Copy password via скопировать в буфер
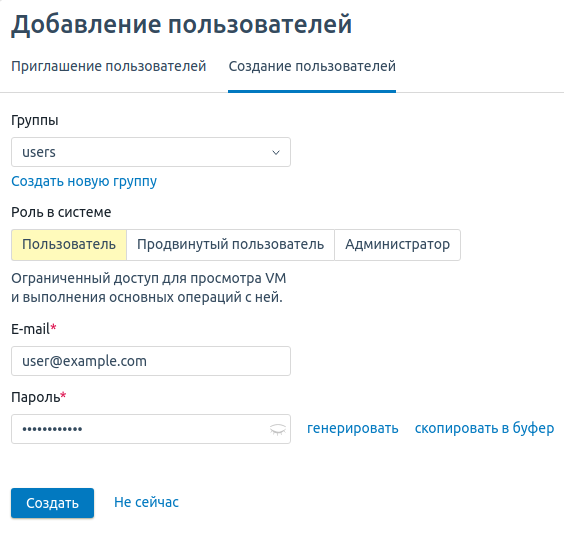This screenshot has height=534, width=564. 484,428
